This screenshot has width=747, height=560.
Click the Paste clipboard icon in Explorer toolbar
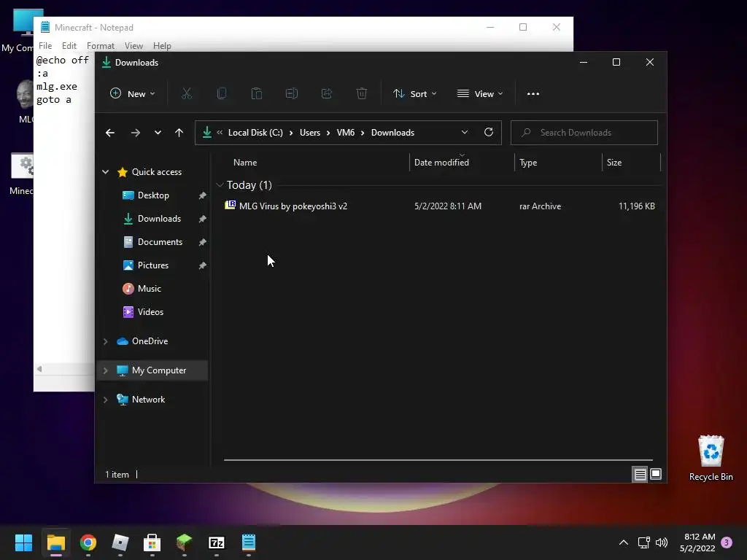click(256, 93)
